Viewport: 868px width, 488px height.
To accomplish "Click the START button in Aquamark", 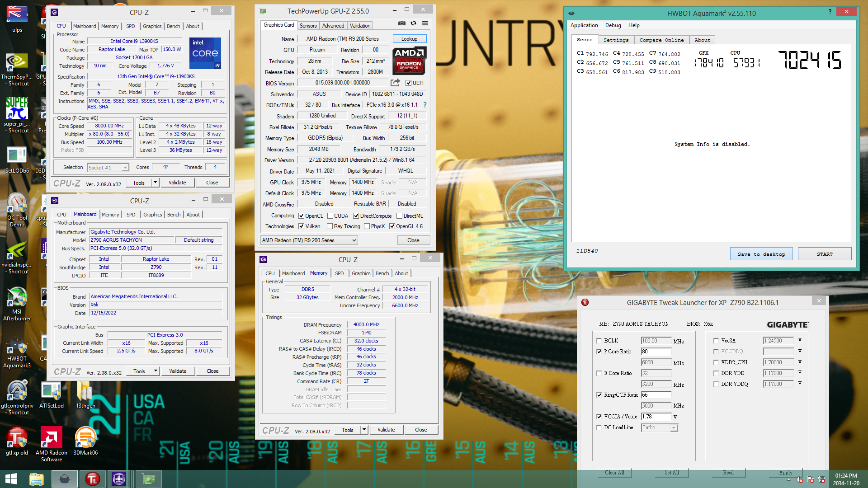I will [x=825, y=254].
